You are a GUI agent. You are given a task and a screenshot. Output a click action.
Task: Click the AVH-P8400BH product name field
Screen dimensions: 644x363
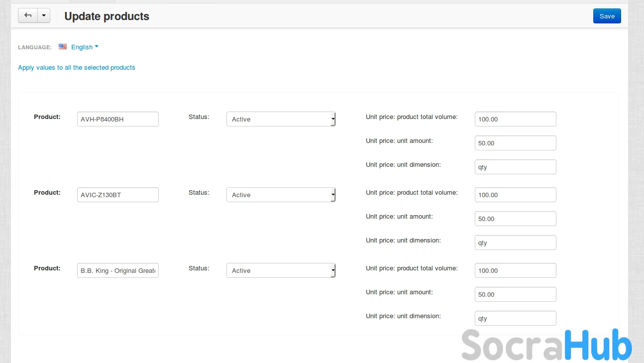[117, 119]
